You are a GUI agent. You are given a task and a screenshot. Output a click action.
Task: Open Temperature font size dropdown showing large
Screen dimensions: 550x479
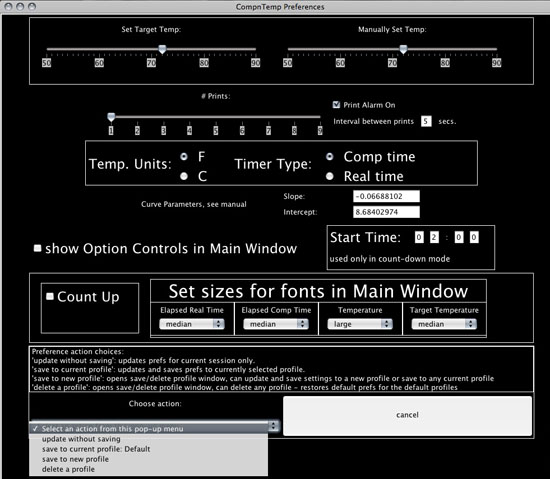tap(360, 324)
